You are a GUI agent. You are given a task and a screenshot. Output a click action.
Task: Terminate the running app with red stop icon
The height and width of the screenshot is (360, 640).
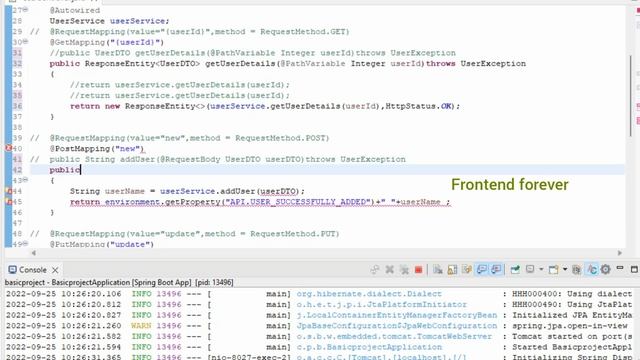[418, 269]
